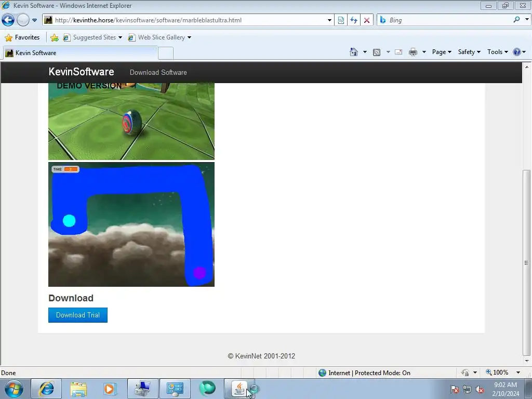Open the Tools menu
This screenshot has height=399, width=532.
[497, 52]
